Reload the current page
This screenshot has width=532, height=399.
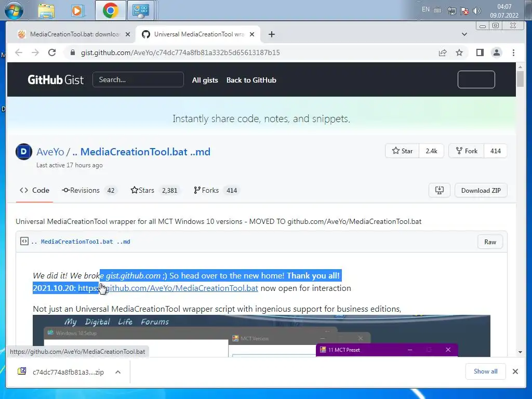(52, 52)
